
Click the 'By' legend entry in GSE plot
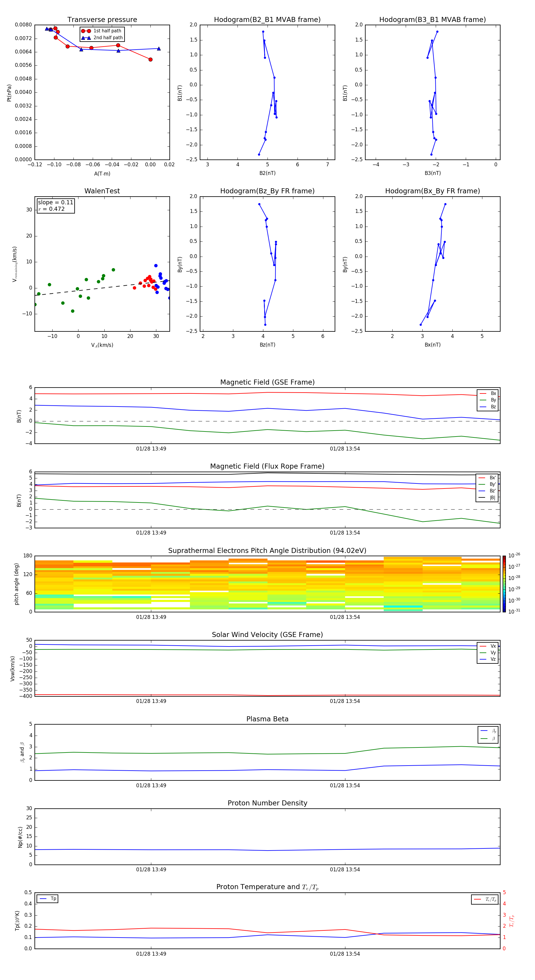coord(488,400)
